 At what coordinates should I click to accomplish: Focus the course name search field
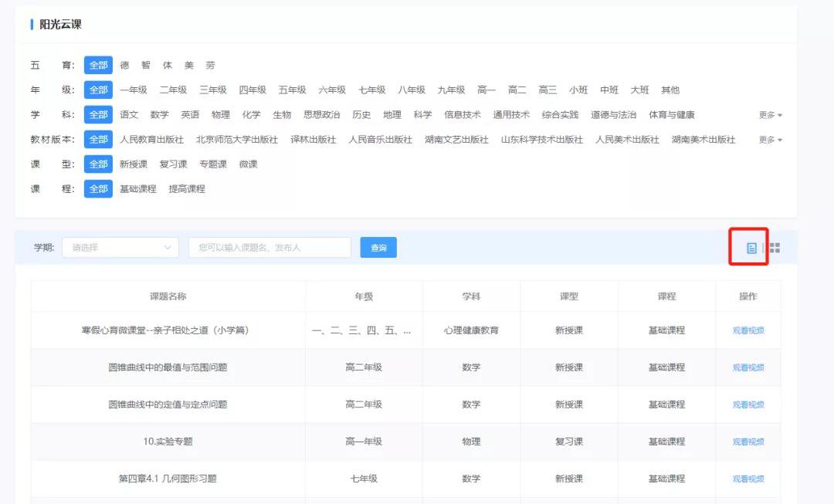pyautogui.click(x=270, y=248)
